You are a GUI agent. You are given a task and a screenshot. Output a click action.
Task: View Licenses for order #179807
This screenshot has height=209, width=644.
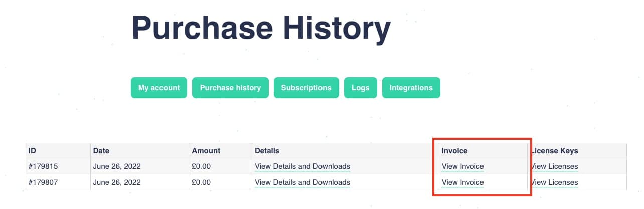555,182
